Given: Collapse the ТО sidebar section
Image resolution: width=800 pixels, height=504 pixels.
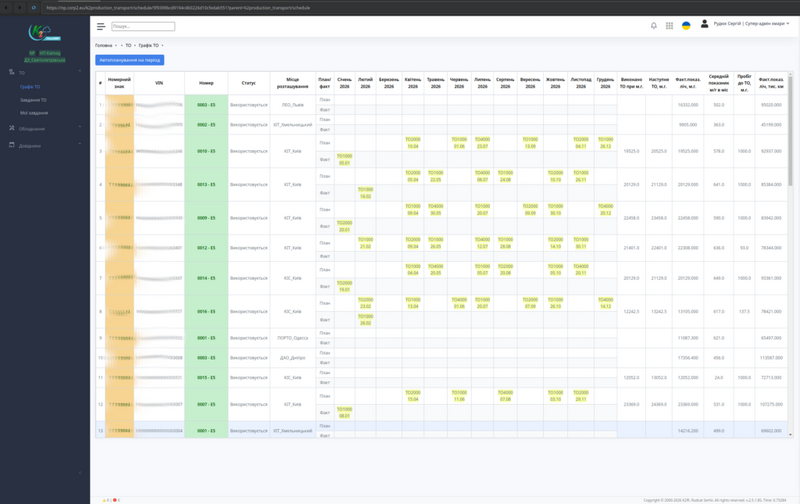Looking at the screenshot, I should coord(80,72).
